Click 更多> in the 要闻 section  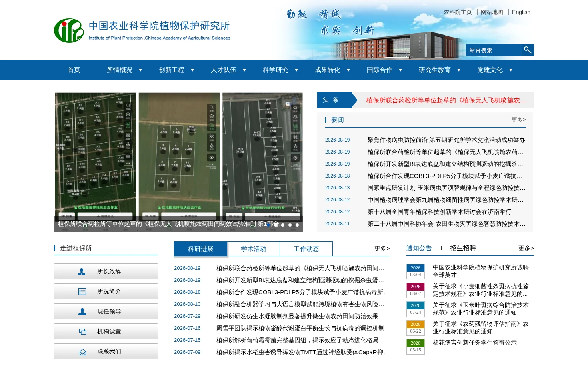point(519,120)
